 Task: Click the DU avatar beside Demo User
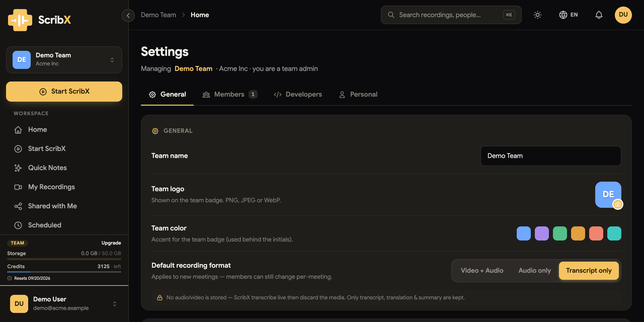(x=19, y=304)
